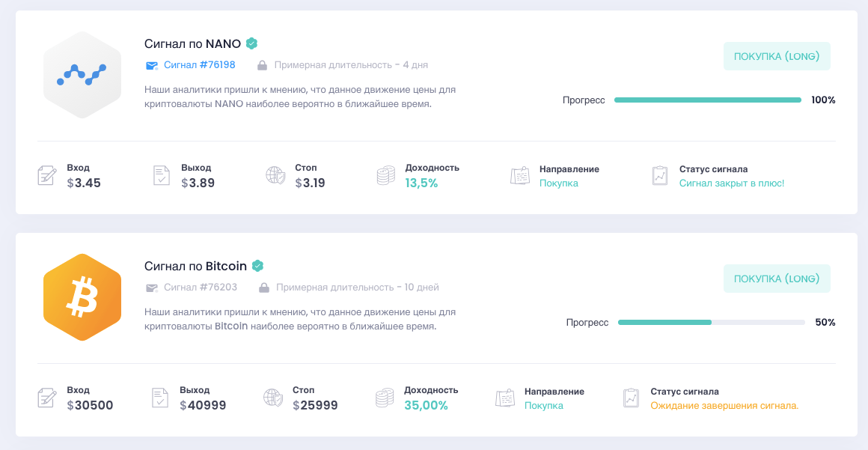Click the Bitcoin progress bar at 50%

click(x=711, y=323)
